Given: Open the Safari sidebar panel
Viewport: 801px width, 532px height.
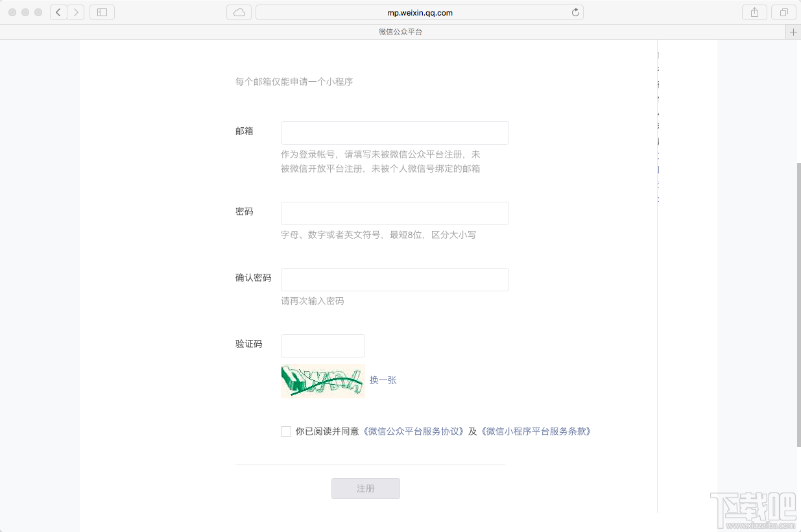Looking at the screenshot, I should (101, 12).
